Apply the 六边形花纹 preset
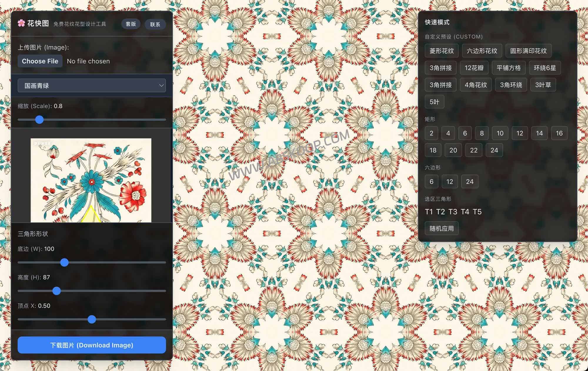The image size is (588, 371). pyautogui.click(x=482, y=51)
